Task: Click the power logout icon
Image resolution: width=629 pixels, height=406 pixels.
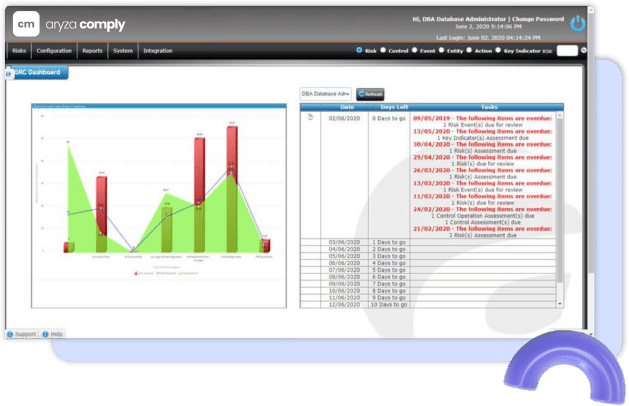Action: 578,24
